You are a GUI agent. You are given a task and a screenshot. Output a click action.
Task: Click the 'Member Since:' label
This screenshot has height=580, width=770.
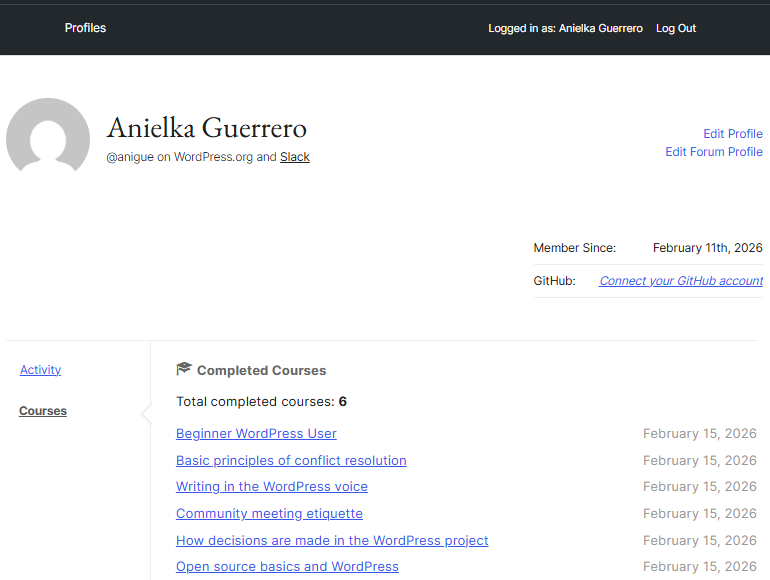pyautogui.click(x=575, y=248)
